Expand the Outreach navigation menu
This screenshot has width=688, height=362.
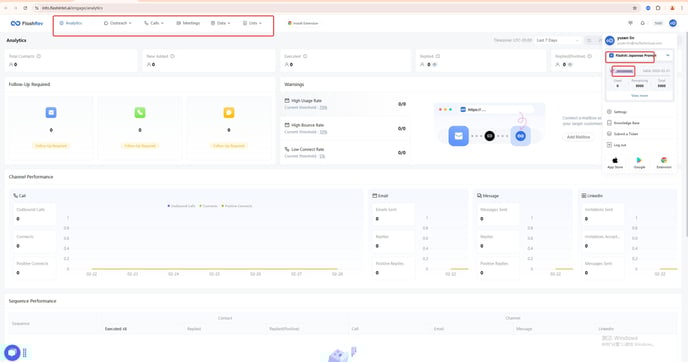point(118,23)
